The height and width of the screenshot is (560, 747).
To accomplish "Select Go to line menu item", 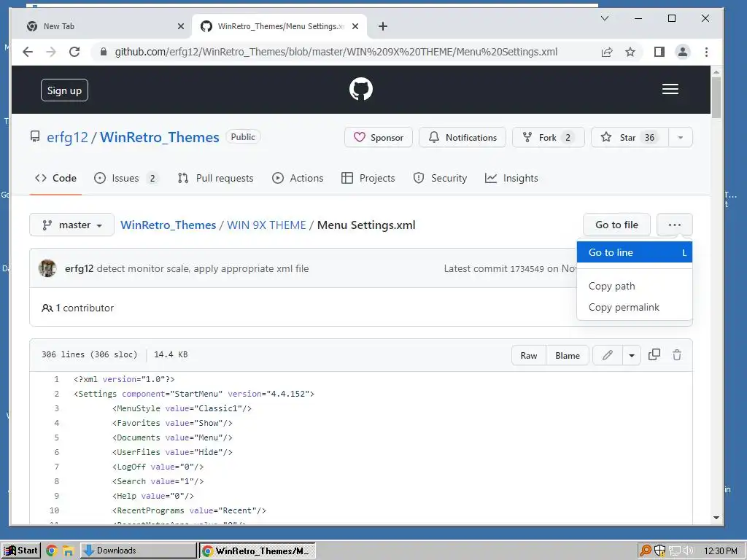I will click(634, 252).
